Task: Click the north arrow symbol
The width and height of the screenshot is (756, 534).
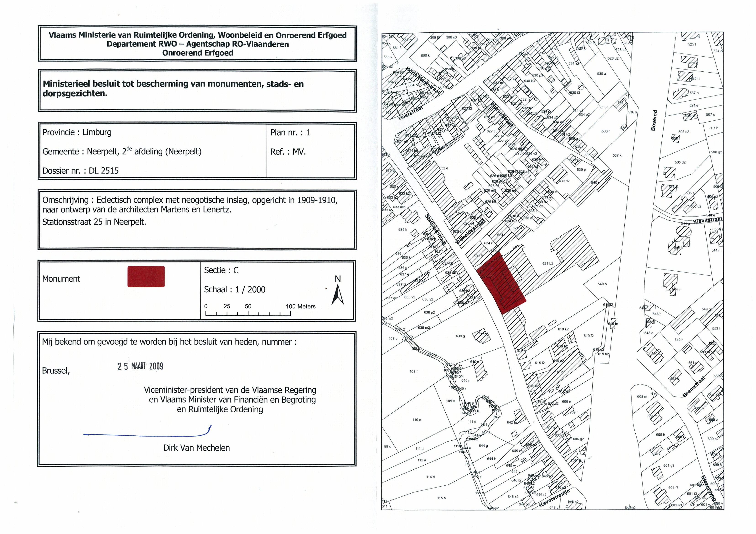Action: [x=338, y=294]
